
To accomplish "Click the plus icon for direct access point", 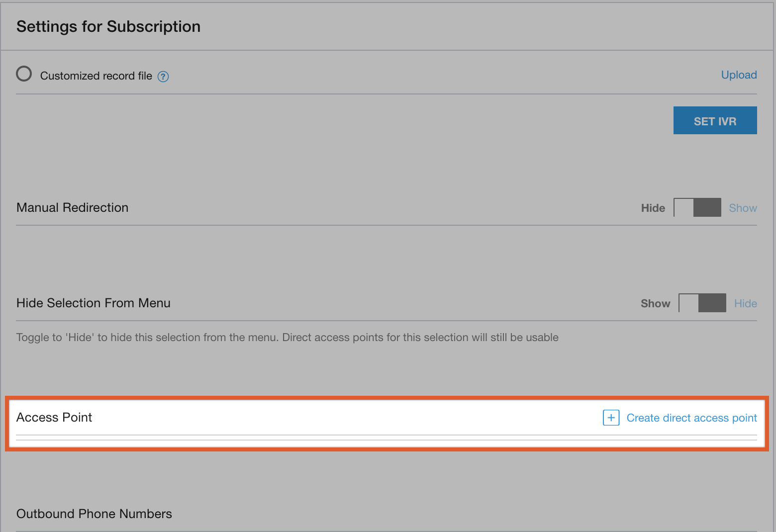I will 611,418.
